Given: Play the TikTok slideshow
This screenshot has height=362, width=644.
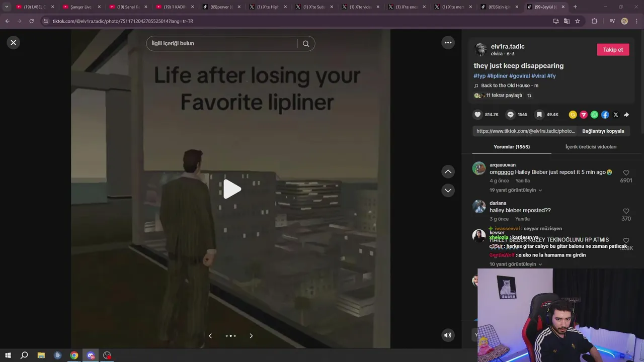Looking at the screenshot, I should [232, 189].
